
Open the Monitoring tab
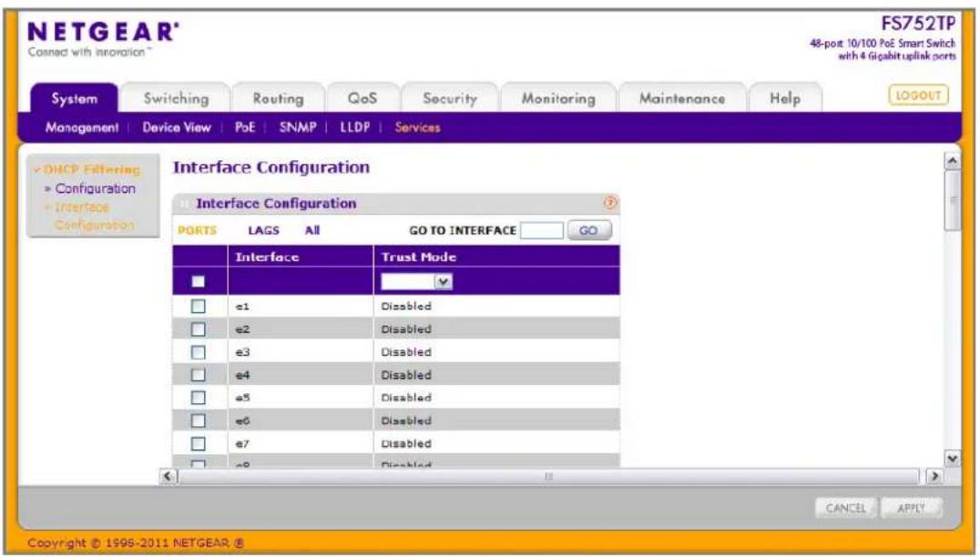558,98
